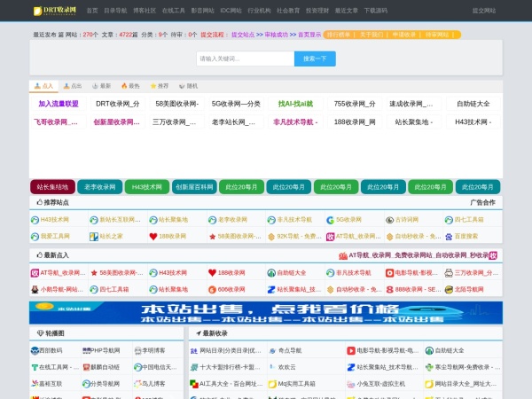Open the 待审网站 link in orange bar
The image size is (532, 399).
click(x=437, y=35)
